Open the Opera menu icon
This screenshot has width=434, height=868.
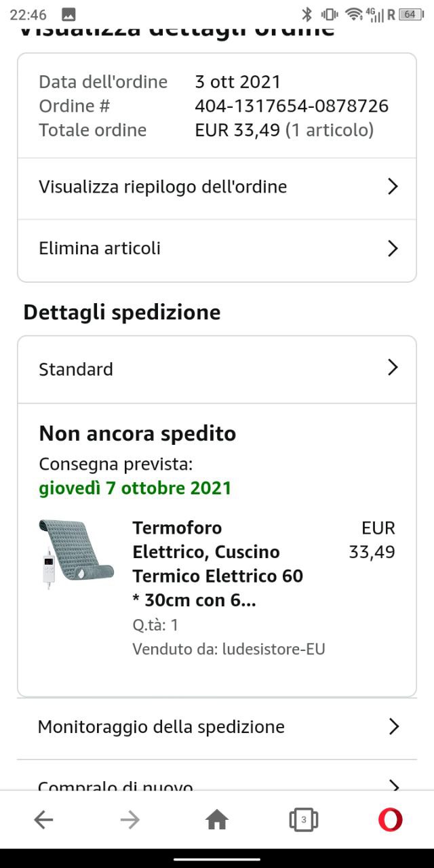tap(390, 820)
